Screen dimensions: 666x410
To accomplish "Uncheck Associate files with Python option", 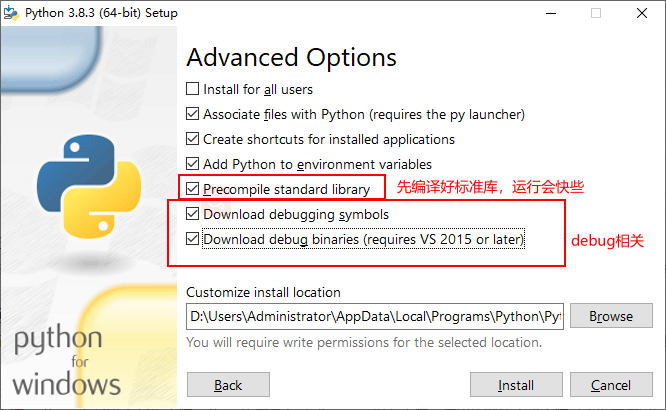I will coord(193,114).
